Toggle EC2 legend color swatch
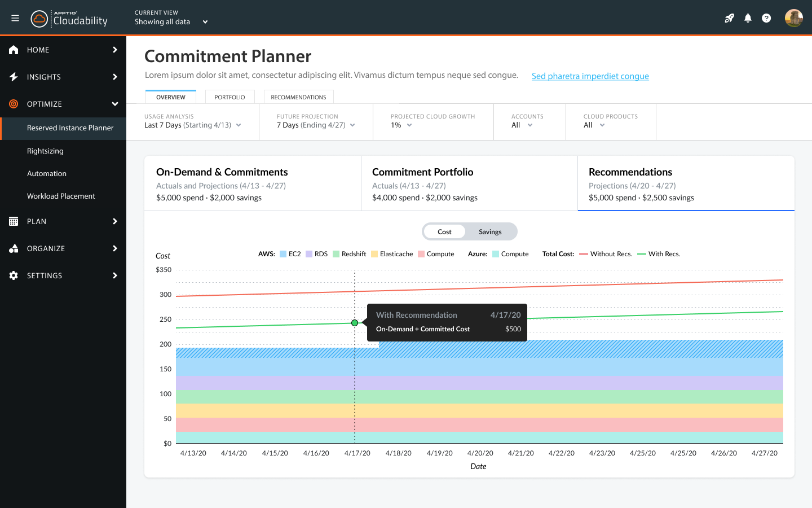812x508 pixels. [x=283, y=254]
